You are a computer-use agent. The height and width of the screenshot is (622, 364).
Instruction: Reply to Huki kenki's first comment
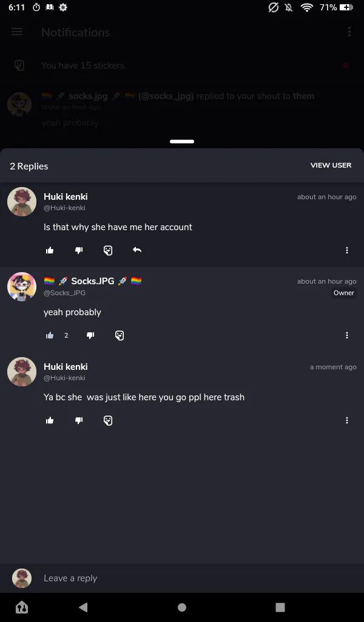pyautogui.click(x=137, y=250)
